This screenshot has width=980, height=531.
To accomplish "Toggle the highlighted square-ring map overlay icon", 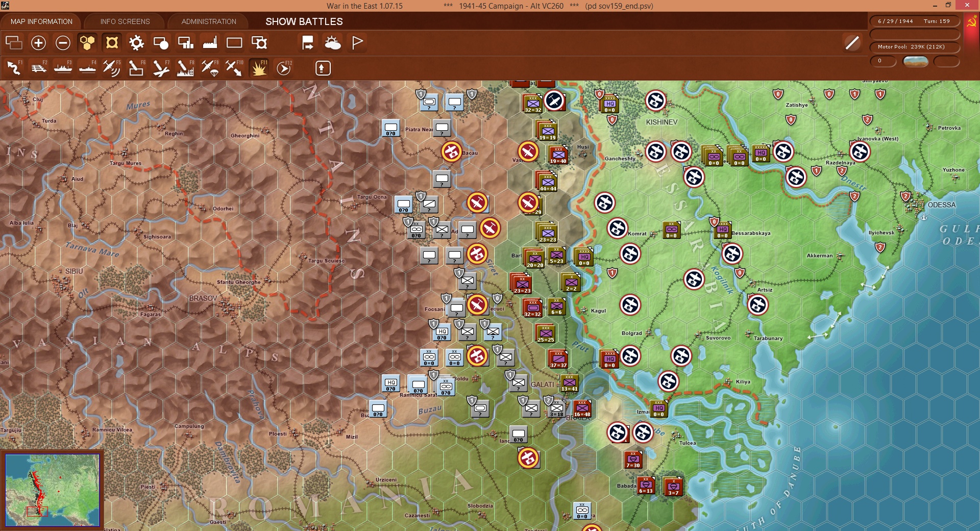I will coord(112,43).
